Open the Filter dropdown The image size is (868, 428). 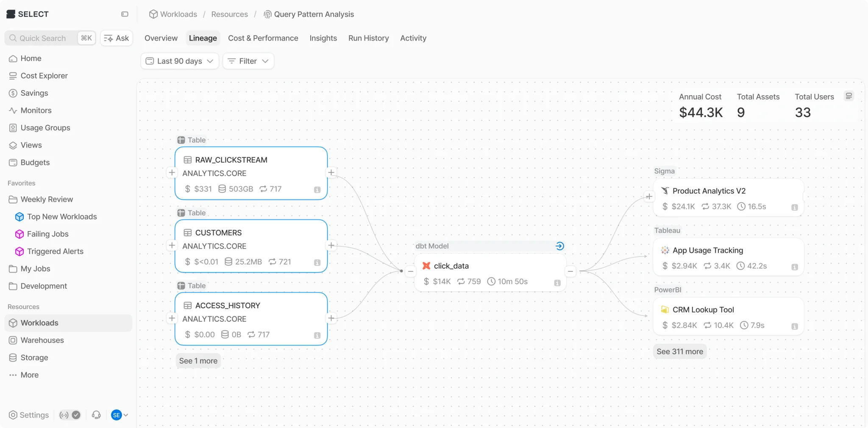click(248, 61)
